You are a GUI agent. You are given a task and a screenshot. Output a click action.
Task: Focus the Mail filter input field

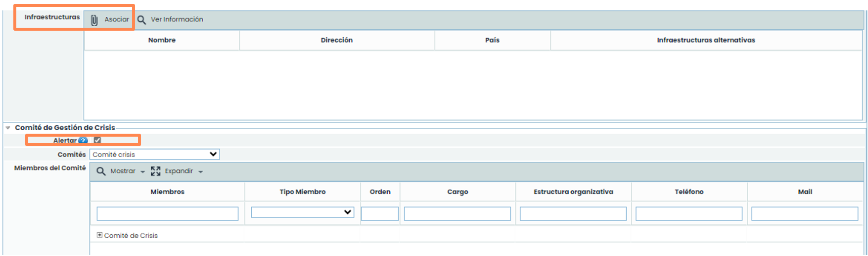point(804,213)
